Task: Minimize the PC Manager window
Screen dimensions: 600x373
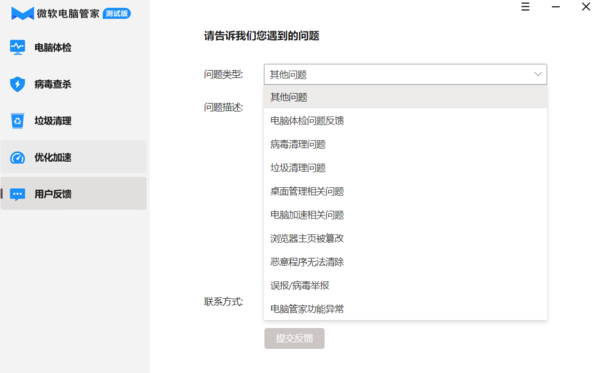Action: [556, 7]
